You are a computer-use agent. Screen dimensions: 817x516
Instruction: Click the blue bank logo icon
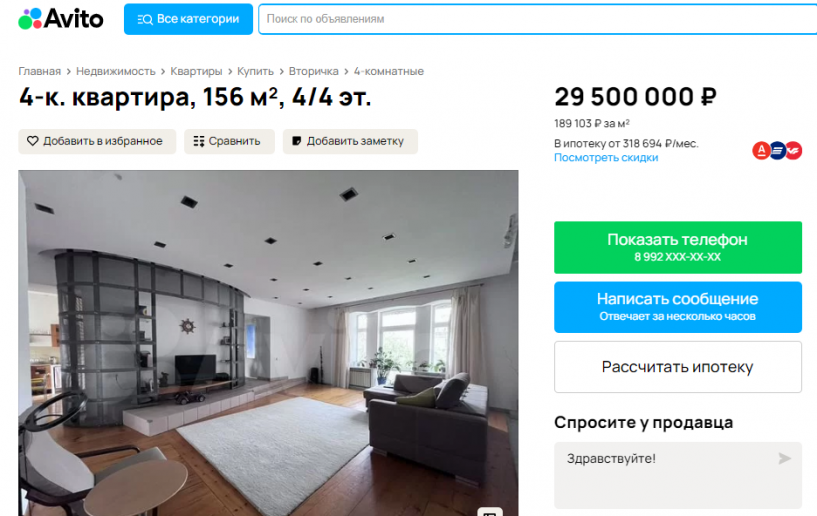point(777,151)
